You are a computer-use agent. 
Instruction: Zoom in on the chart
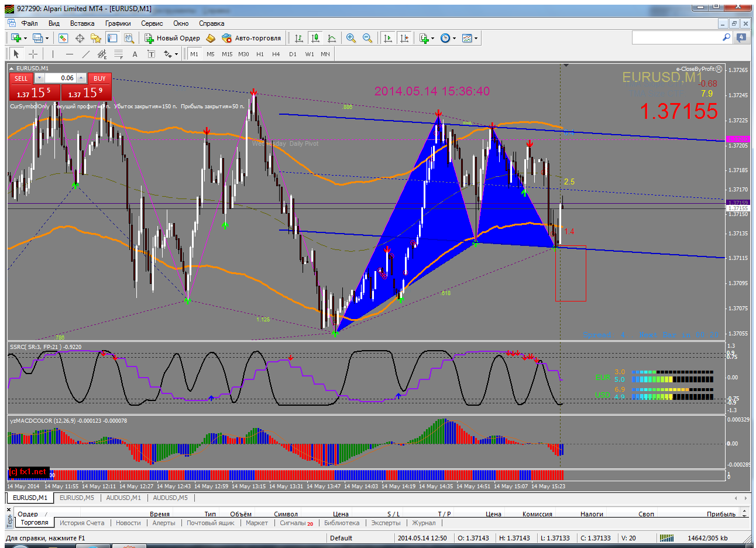[x=351, y=38]
